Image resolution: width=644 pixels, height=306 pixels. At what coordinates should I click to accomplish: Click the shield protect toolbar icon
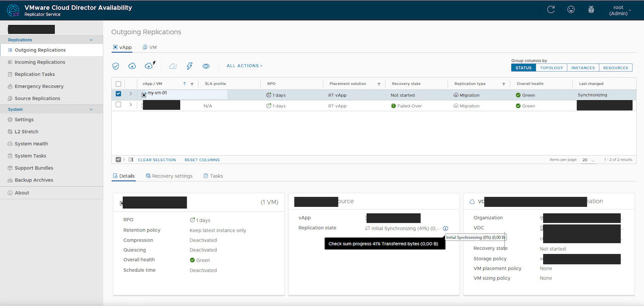[x=116, y=66]
